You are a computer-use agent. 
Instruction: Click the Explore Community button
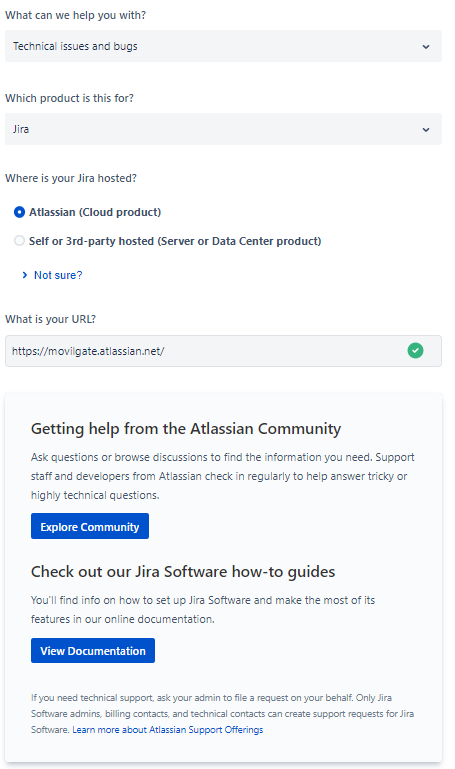pyautogui.click(x=90, y=526)
